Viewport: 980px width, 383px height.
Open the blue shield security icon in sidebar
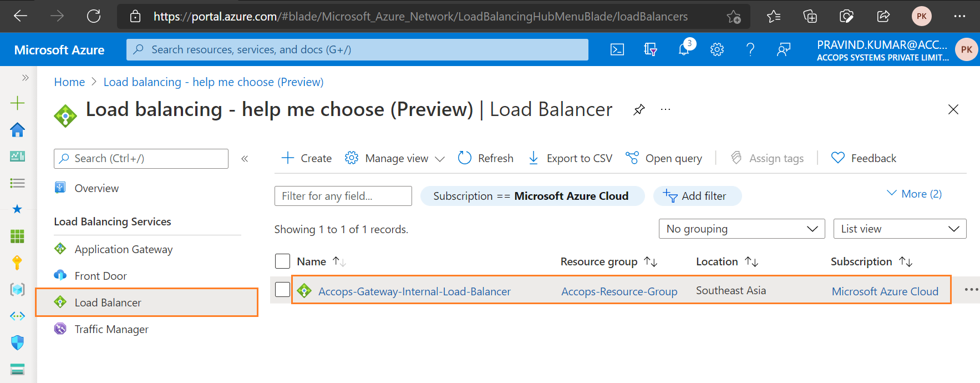[x=18, y=342]
